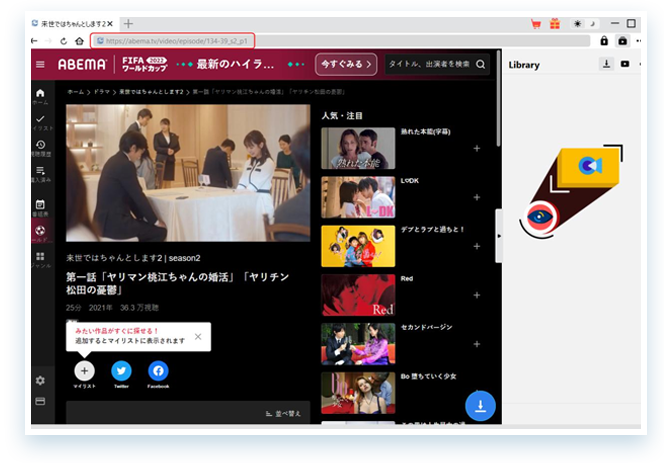Toggle the dark theme moon icon
Image resolution: width=664 pixels, height=463 pixels.
(x=592, y=24)
